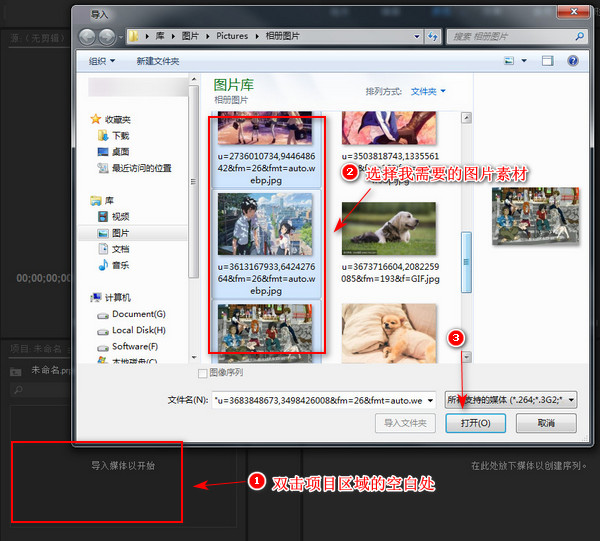Open the supported media file type dropdown
This screenshot has height=541, width=600.
(511, 400)
